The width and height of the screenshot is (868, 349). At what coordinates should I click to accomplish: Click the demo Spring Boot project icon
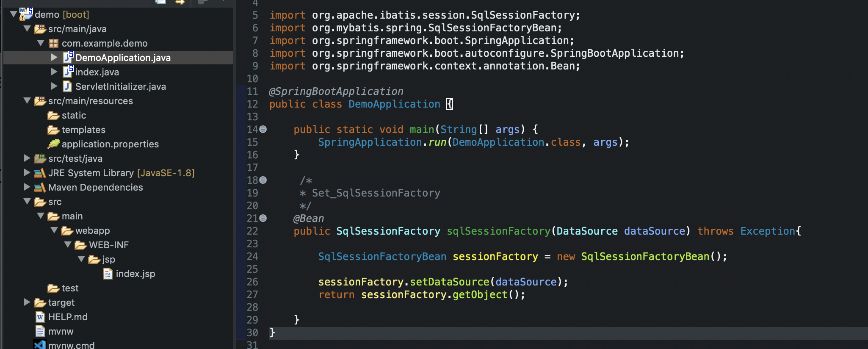26,14
